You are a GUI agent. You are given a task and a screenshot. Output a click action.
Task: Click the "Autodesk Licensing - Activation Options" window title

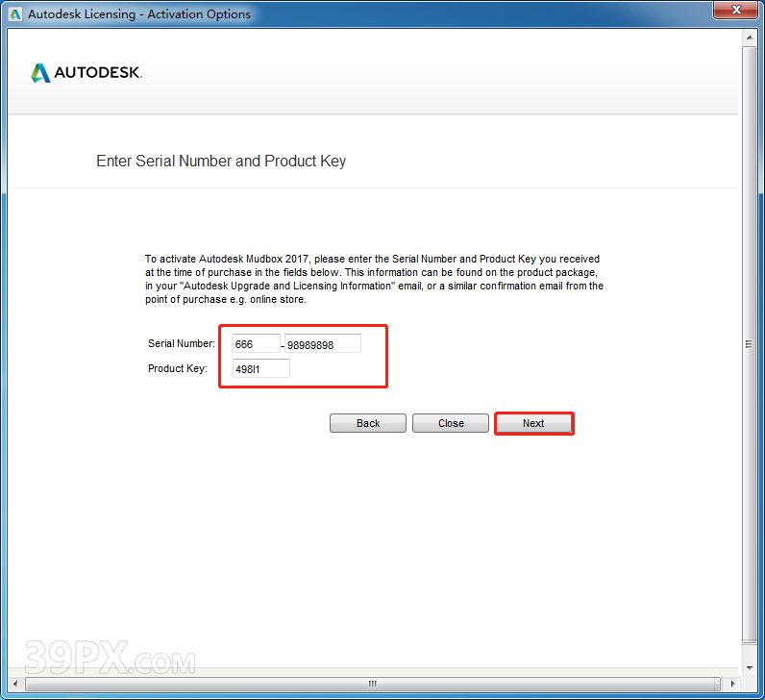pos(139,14)
